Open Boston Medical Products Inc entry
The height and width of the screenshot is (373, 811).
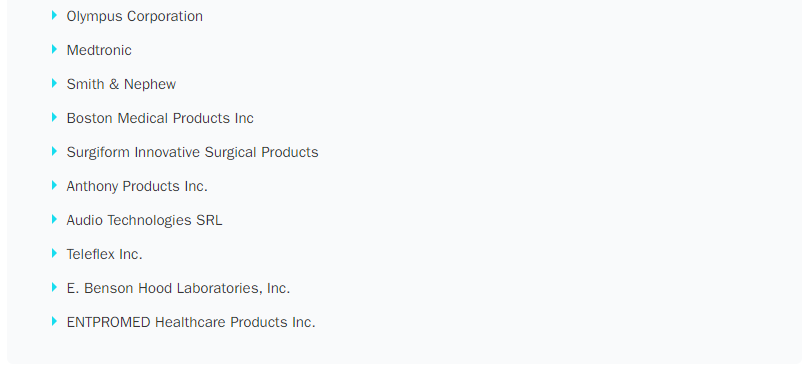(x=160, y=118)
